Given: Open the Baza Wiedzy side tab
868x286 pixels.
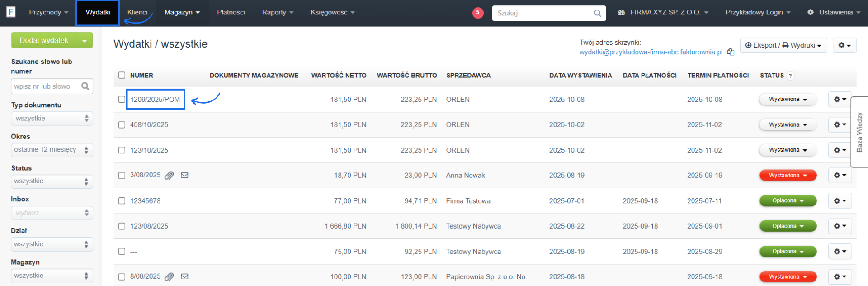Looking at the screenshot, I should pyautogui.click(x=859, y=132).
